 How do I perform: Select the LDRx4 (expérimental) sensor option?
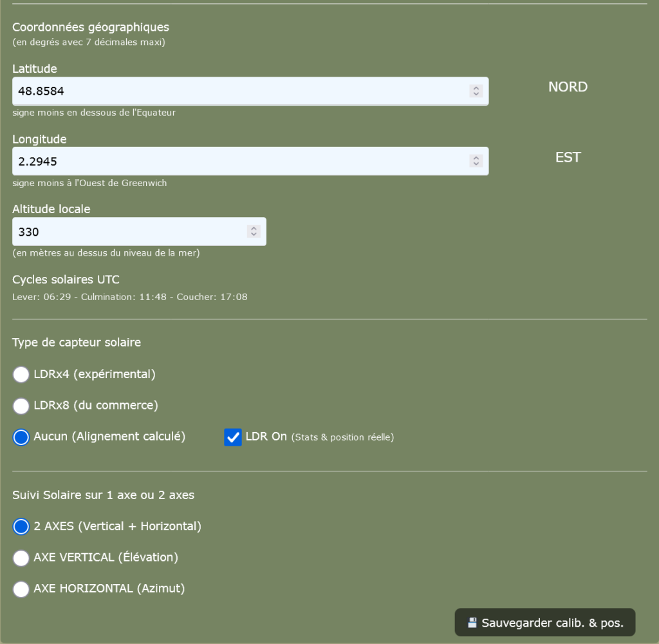21,374
